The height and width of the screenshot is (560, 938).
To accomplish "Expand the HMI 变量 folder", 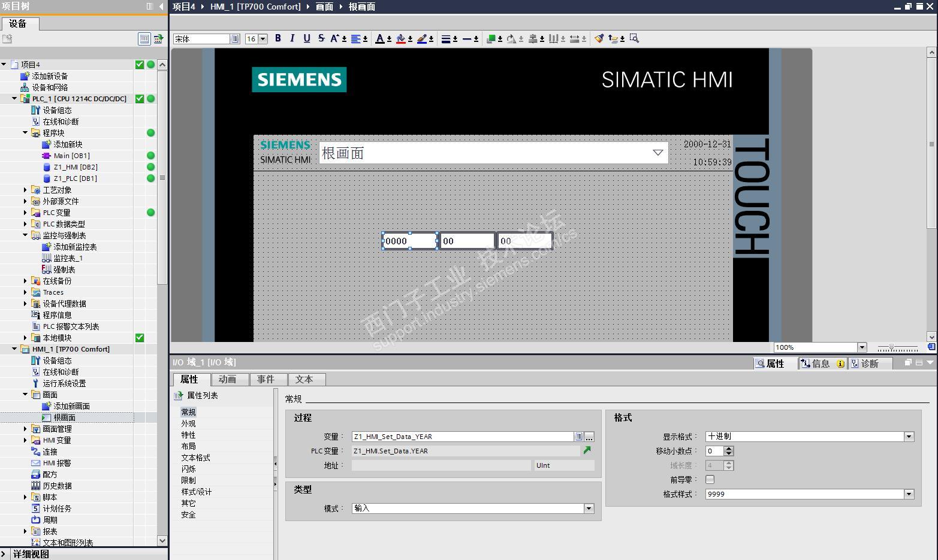I will tap(26, 440).
